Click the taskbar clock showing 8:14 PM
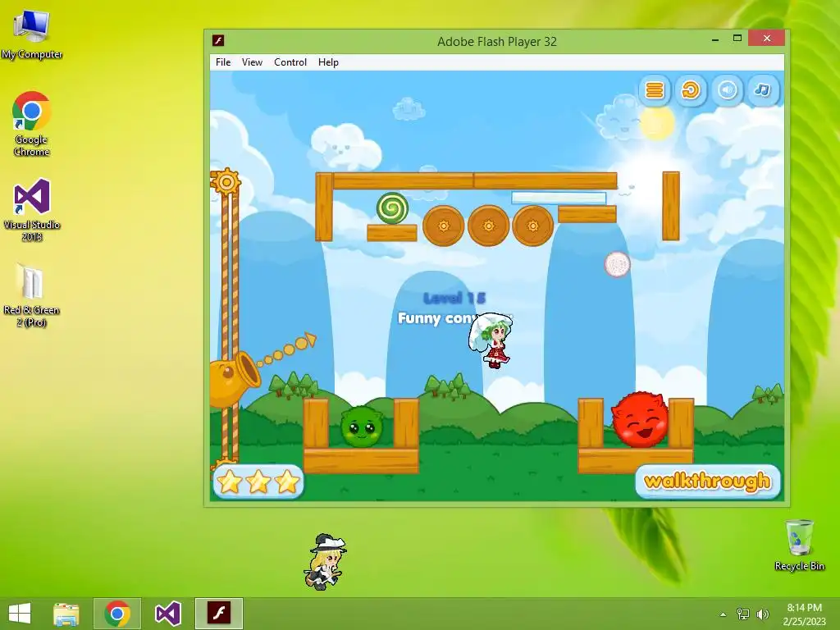This screenshot has width=840, height=630. pyautogui.click(x=804, y=614)
